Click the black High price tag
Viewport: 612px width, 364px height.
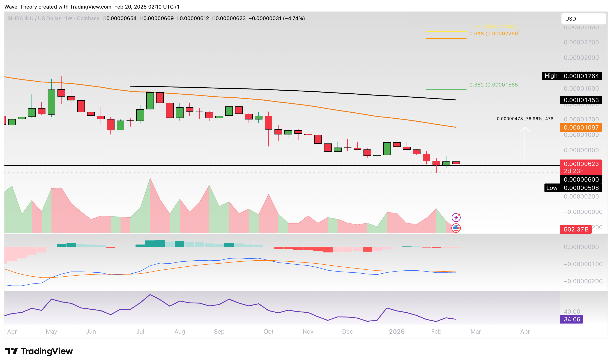coord(551,76)
